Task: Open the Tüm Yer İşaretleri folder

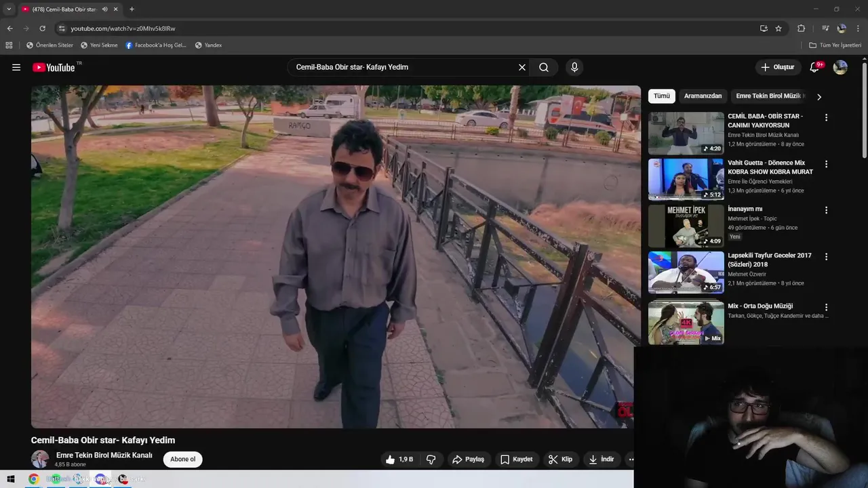Action: [835, 45]
